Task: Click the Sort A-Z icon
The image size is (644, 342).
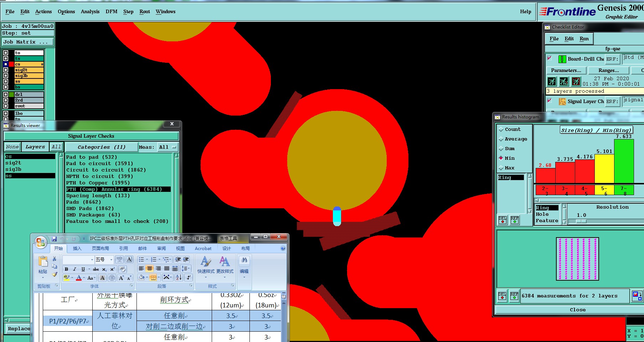Action: click(x=179, y=277)
